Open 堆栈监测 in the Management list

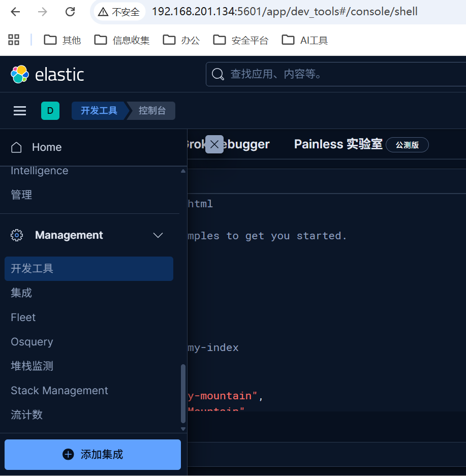[x=32, y=366]
